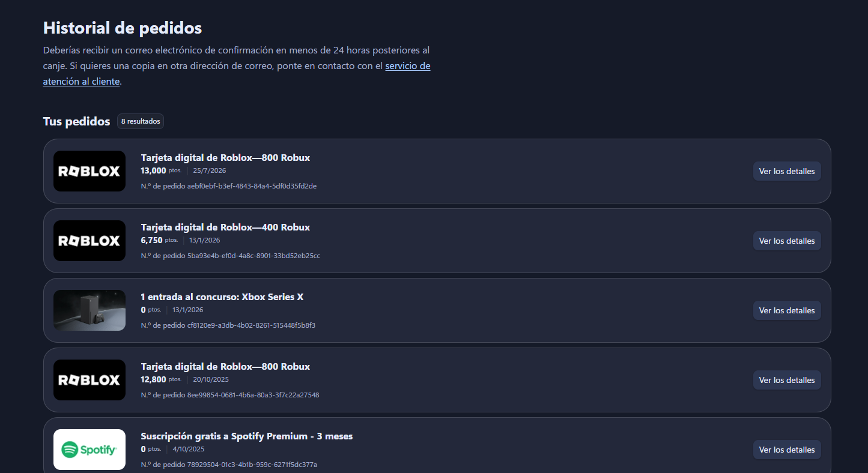Select title Tarjeta digital de Roblox—400 Robux
The image size is (868, 473).
pos(225,227)
